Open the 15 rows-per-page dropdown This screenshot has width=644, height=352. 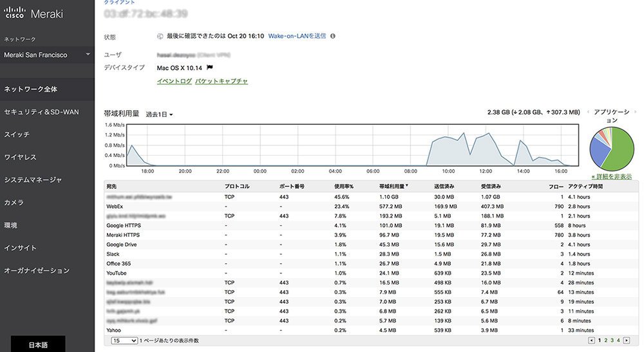pos(124,340)
